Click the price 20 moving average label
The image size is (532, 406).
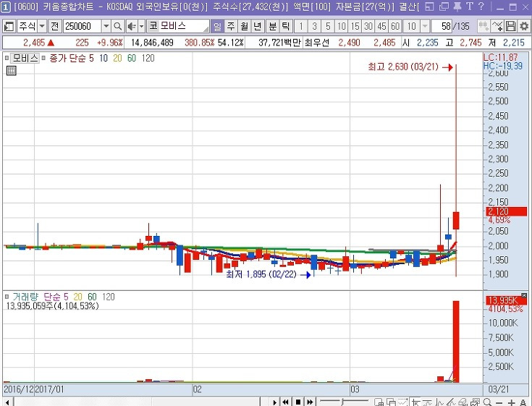(117, 59)
